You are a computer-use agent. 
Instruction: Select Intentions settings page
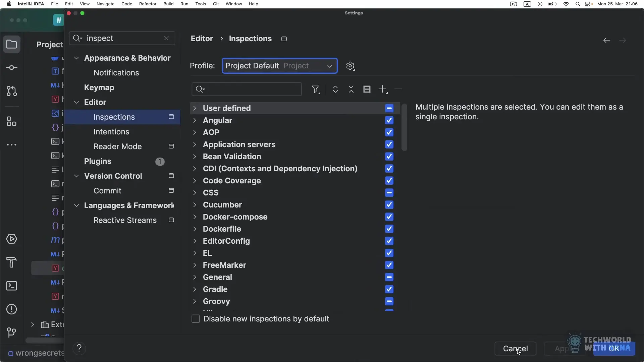coord(111,132)
